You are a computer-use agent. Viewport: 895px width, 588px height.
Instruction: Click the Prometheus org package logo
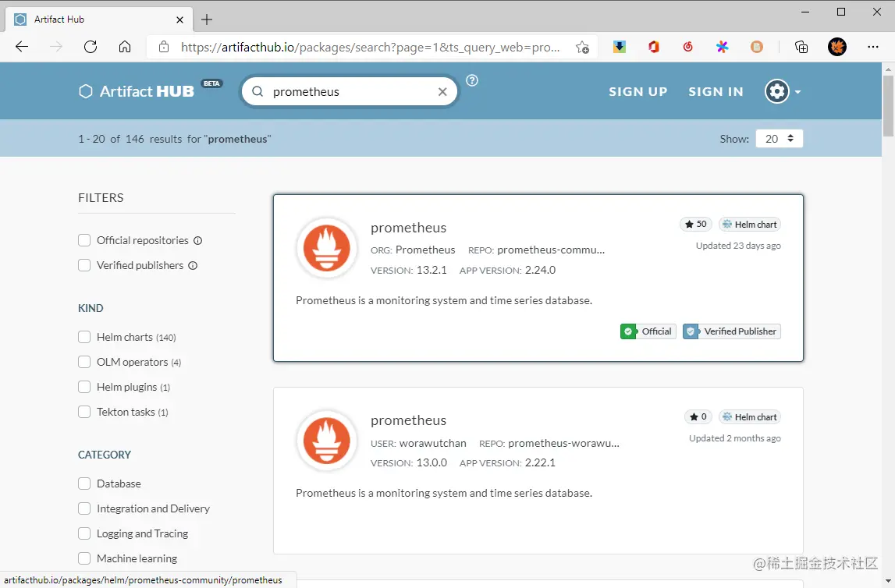[x=327, y=249]
